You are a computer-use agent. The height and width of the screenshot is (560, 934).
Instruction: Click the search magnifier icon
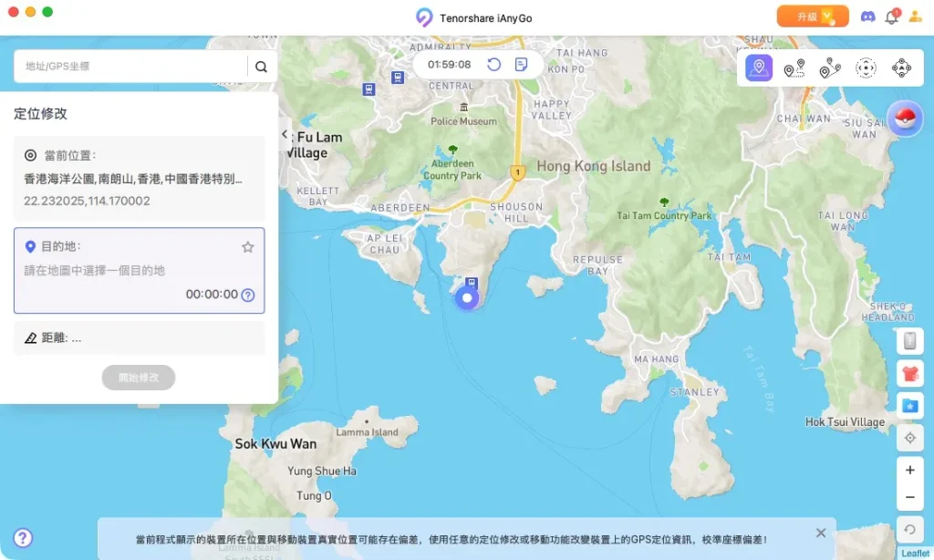click(261, 67)
